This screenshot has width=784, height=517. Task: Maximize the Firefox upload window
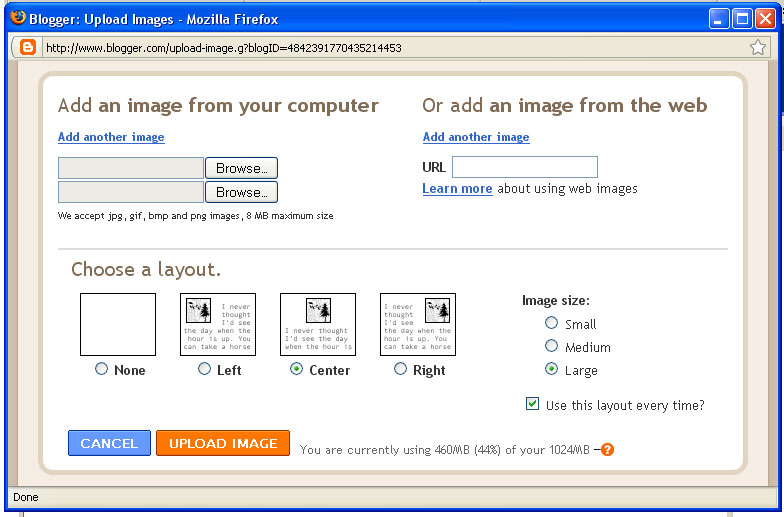[x=742, y=19]
